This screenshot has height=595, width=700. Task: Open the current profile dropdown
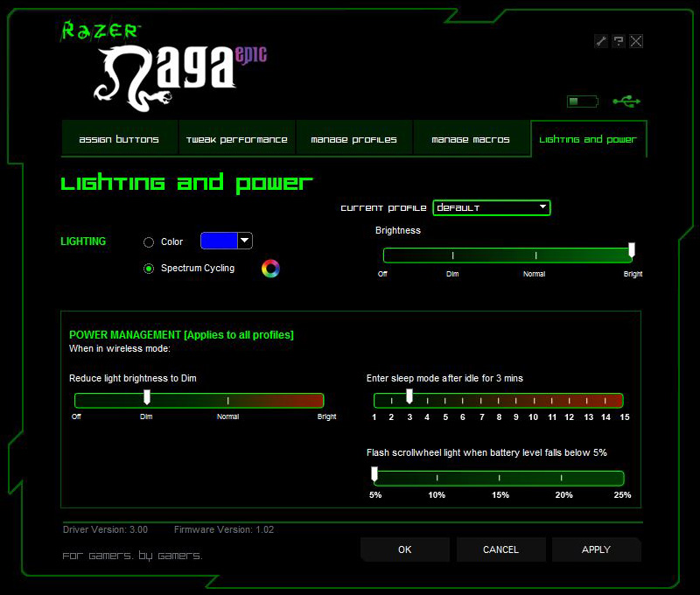tap(492, 207)
